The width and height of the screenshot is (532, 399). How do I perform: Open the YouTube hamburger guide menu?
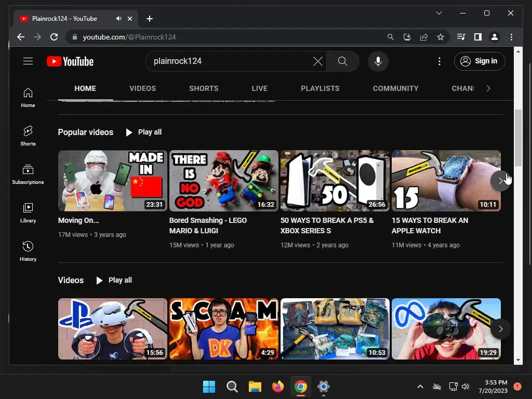click(28, 61)
